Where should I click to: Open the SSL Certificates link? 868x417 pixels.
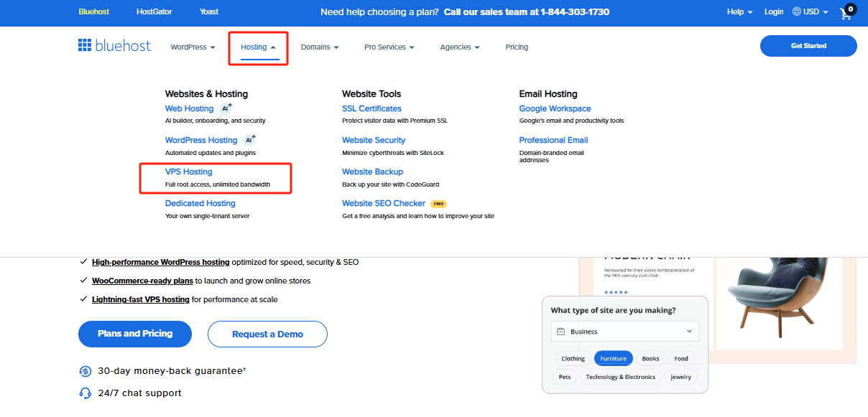click(x=371, y=108)
